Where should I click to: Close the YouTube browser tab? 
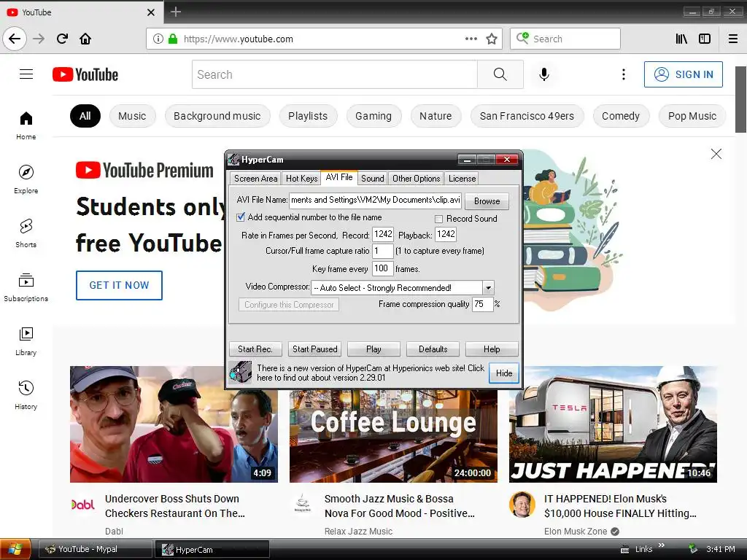click(x=151, y=12)
